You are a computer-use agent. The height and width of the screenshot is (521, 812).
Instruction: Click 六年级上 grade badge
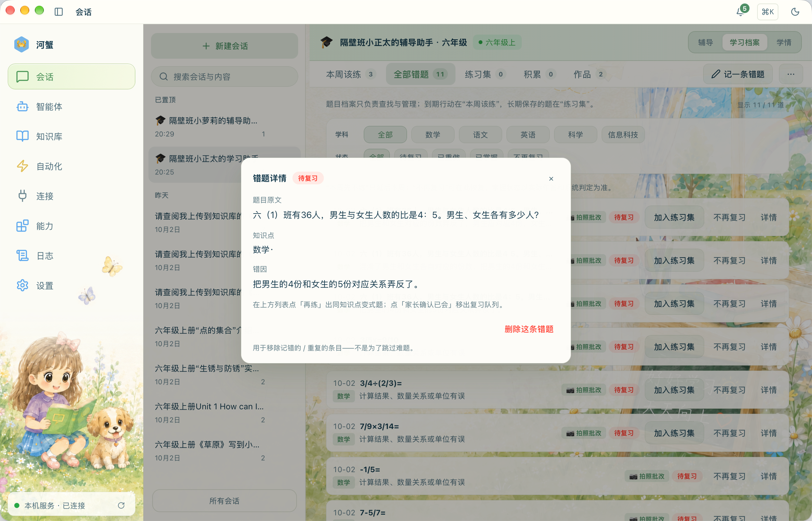[497, 42]
